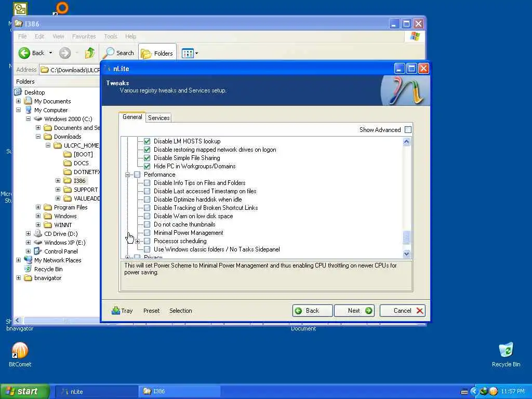Click the nLite wizard Back button
532x399 pixels.
coord(312,311)
